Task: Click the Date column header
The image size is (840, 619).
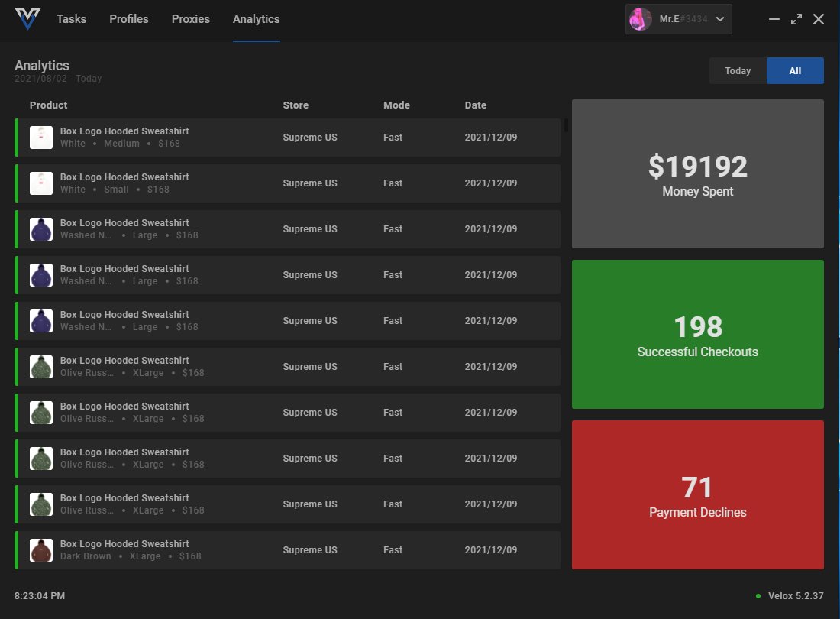Action: (x=475, y=105)
